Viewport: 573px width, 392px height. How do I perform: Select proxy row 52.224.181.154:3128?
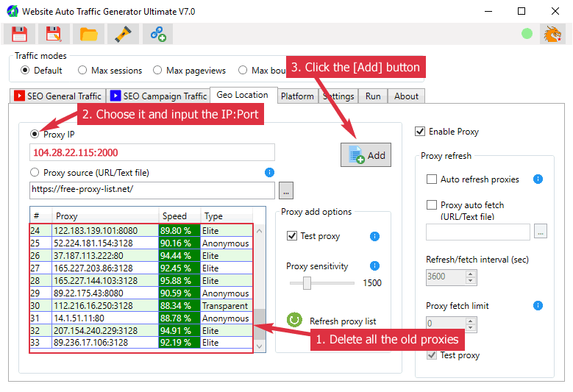[x=141, y=243]
